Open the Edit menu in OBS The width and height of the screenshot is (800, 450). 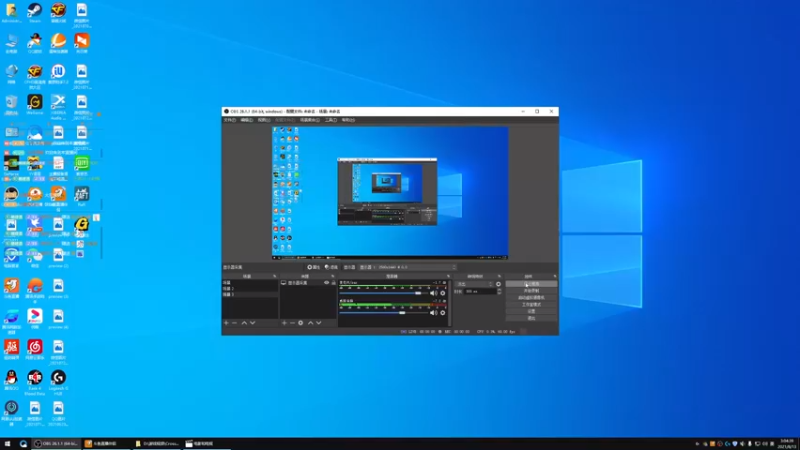pos(246,120)
